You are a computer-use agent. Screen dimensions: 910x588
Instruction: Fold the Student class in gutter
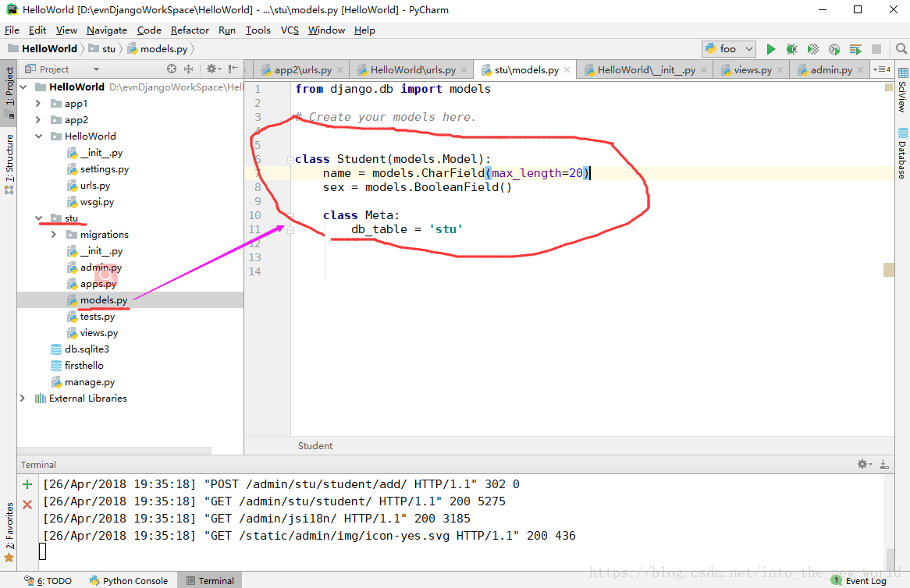pyautogui.click(x=291, y=159)
